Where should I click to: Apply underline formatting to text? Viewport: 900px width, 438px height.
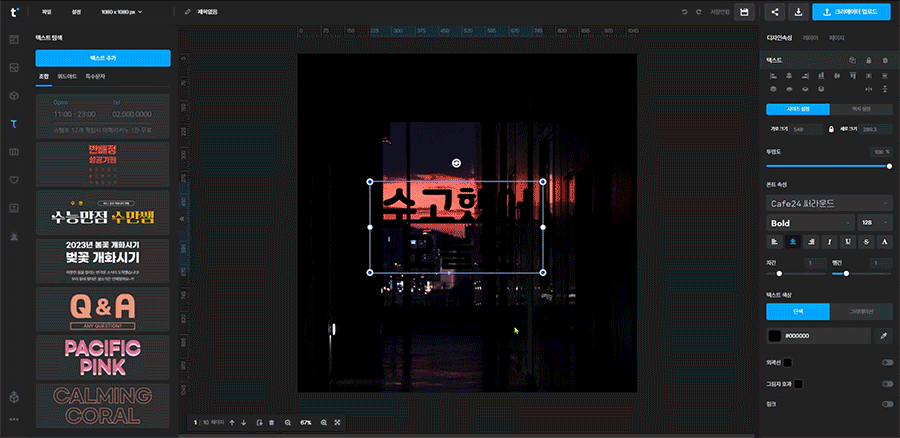pyautogui.click(x=848, y=241)
